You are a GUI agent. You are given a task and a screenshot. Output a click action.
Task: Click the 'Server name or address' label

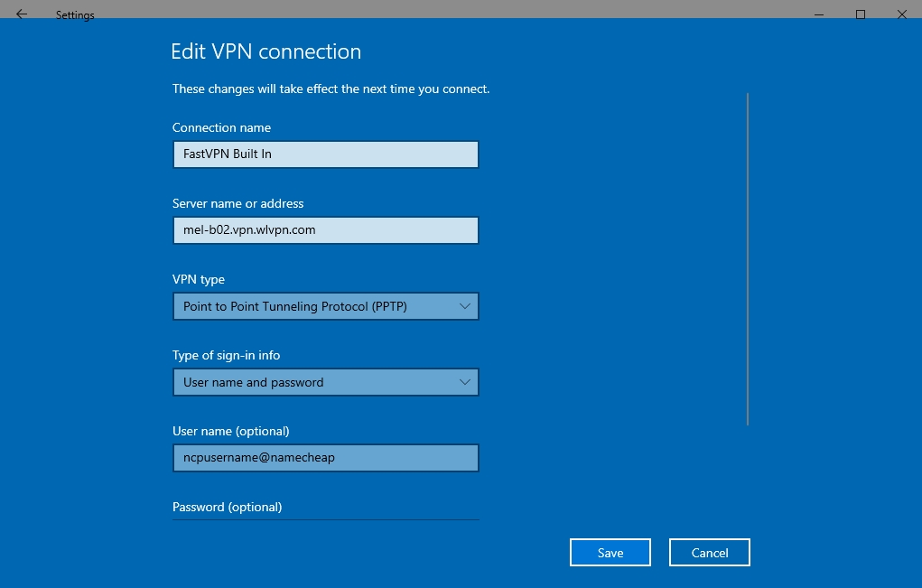coord(238,203)
